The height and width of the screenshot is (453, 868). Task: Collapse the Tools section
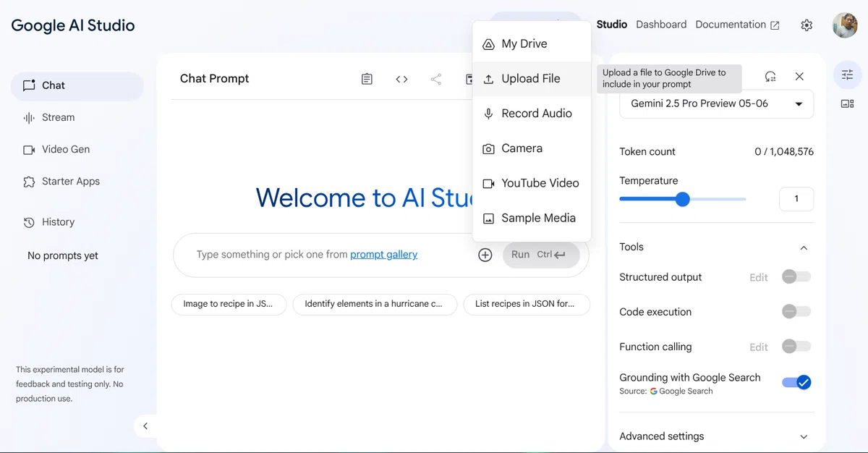click(804, 247)
